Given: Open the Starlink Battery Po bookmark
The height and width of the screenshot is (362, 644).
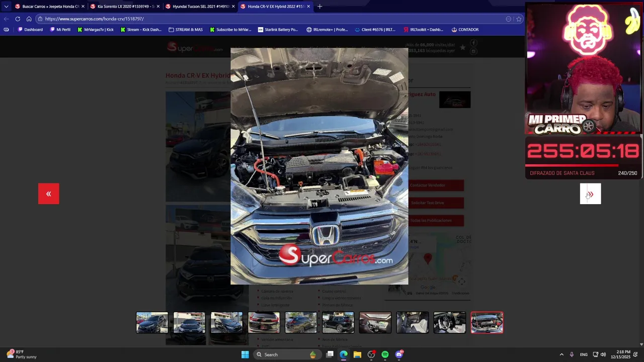Looking at the screenshot, I should coord(278,30).
